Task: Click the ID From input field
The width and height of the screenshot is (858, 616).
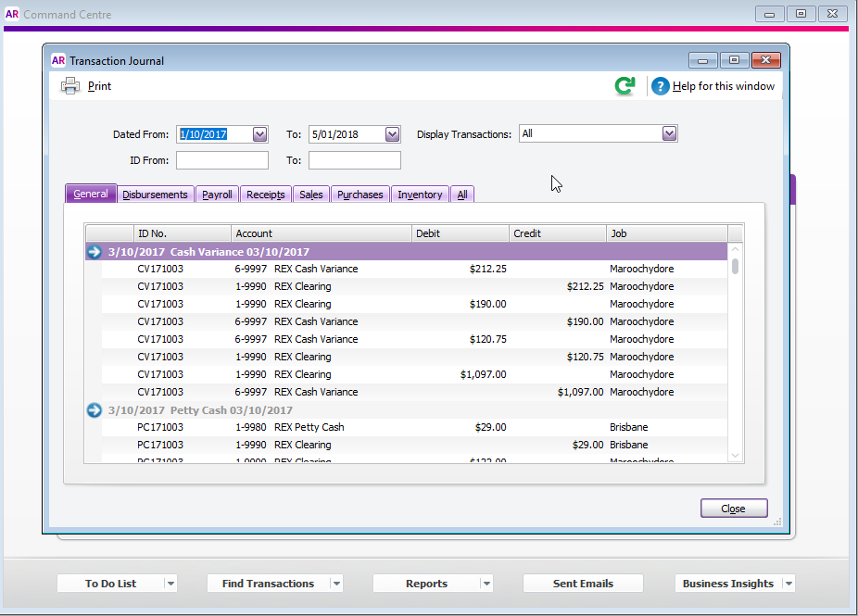Action: point(222,160)
